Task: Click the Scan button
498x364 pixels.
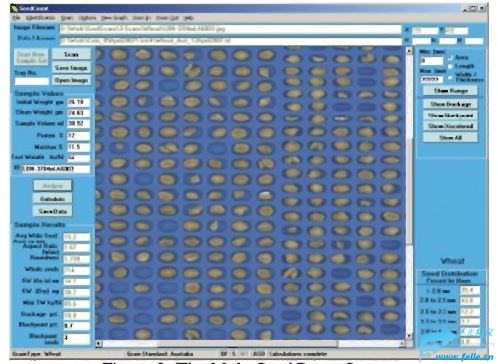Action: pyautogui.click(x=71, y=54)
